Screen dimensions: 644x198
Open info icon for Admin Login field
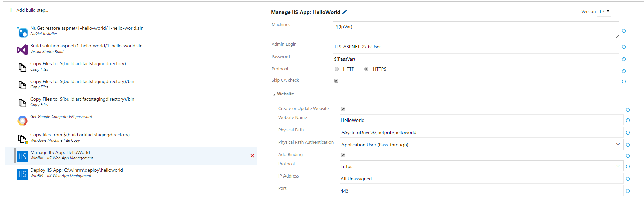pyautogui.click(x=624, y=47)
